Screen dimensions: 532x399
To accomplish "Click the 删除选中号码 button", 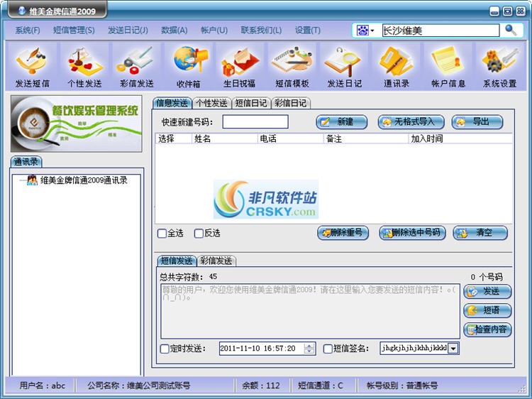I will click(x=412, y=233).
